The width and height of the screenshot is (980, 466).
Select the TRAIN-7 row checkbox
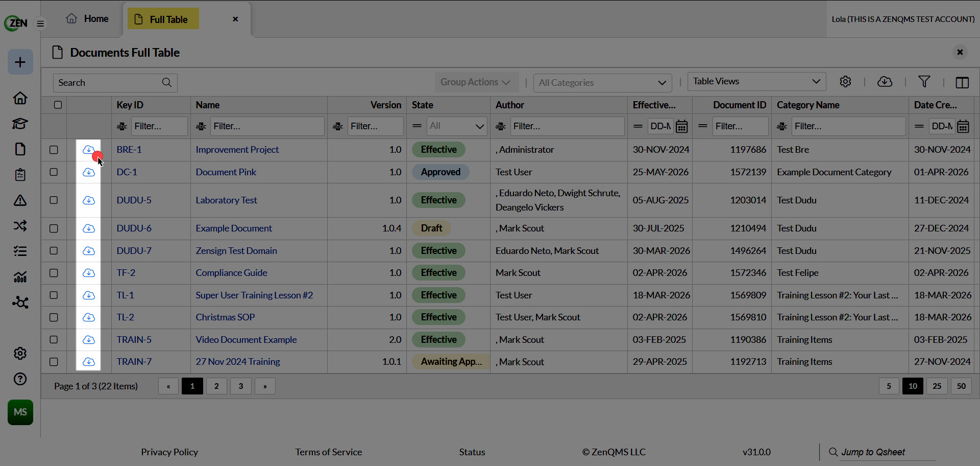54,362
